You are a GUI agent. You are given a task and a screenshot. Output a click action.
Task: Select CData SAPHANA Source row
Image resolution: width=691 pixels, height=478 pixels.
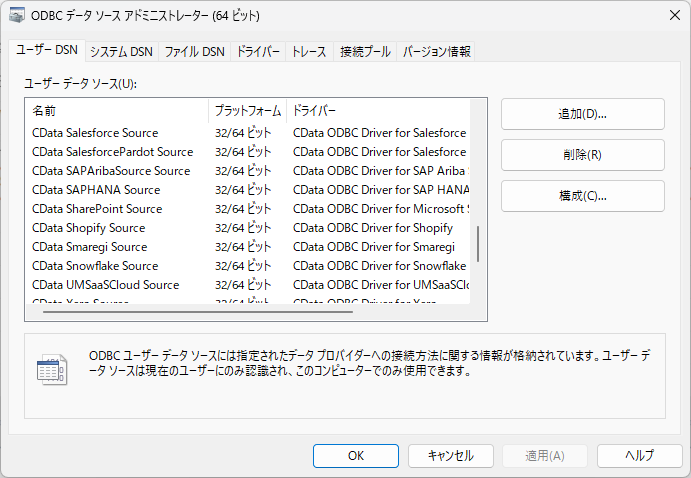(248, 189)
